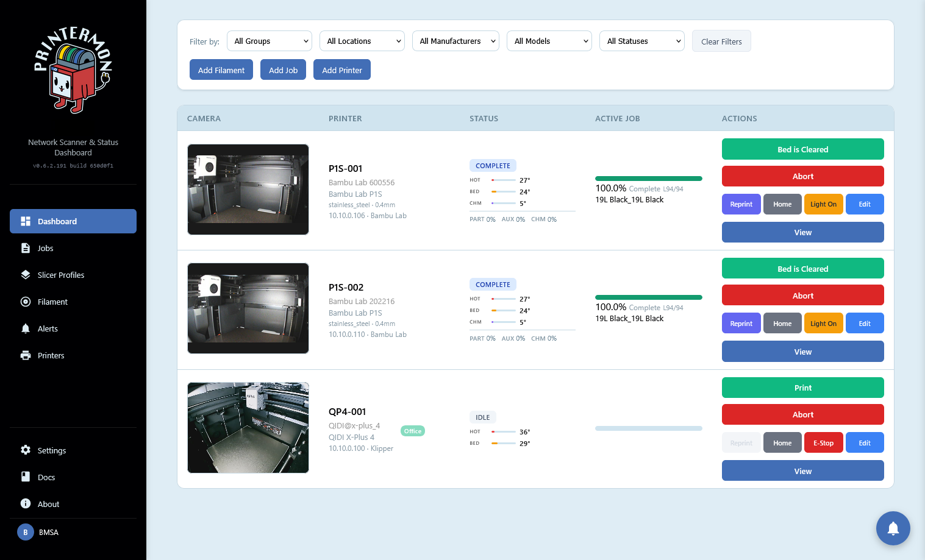Toggle Light On for printer P1S-002

823,323
